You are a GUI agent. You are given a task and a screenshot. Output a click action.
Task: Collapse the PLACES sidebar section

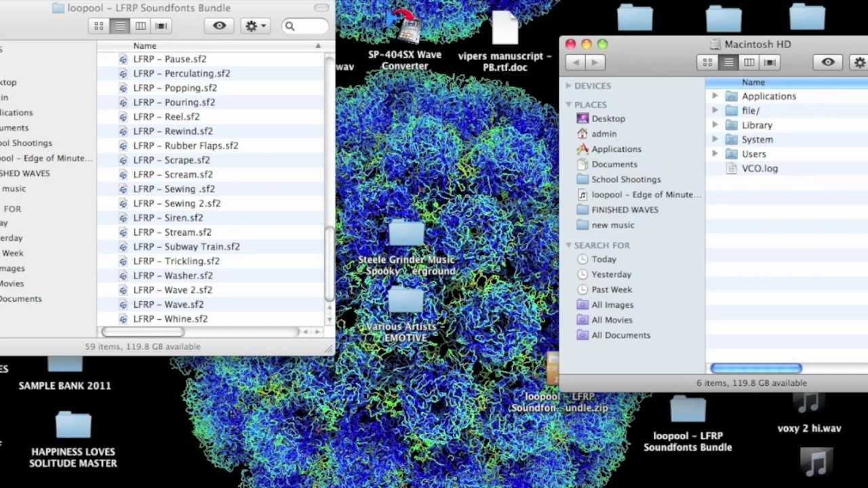coord(569,104)
